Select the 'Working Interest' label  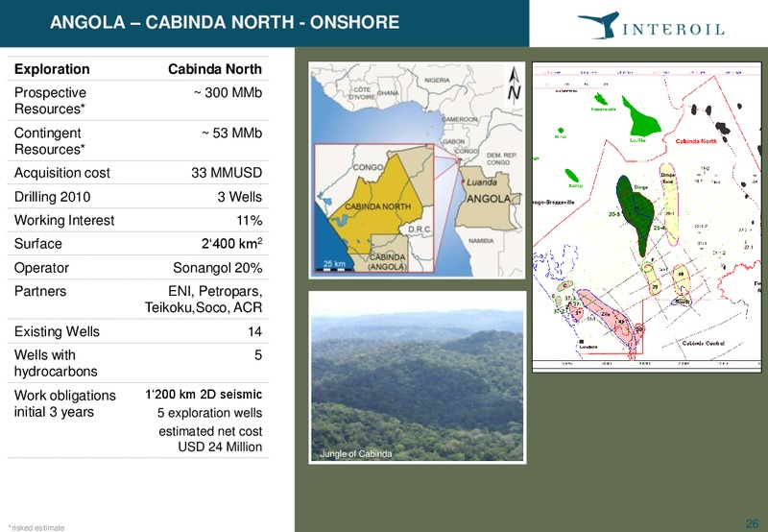[x=64, y=221]
